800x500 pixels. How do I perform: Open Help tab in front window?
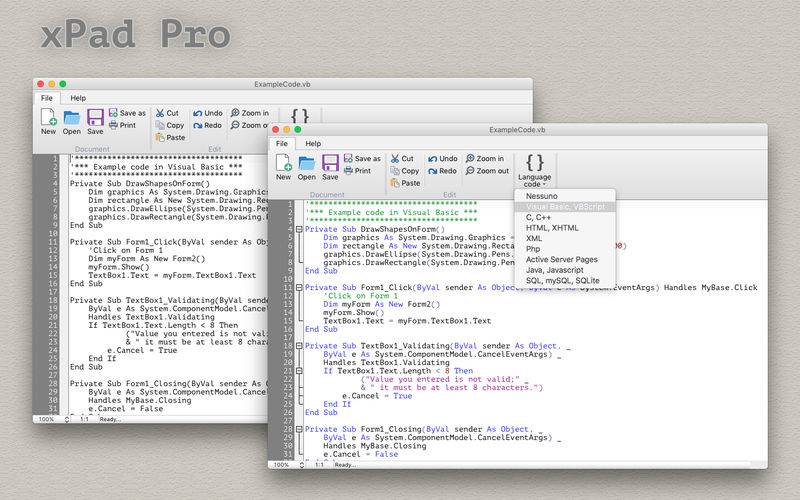313,143
